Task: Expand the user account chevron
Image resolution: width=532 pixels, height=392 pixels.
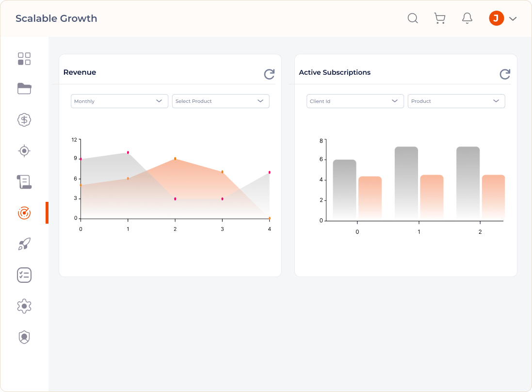Action: [513, 18]
